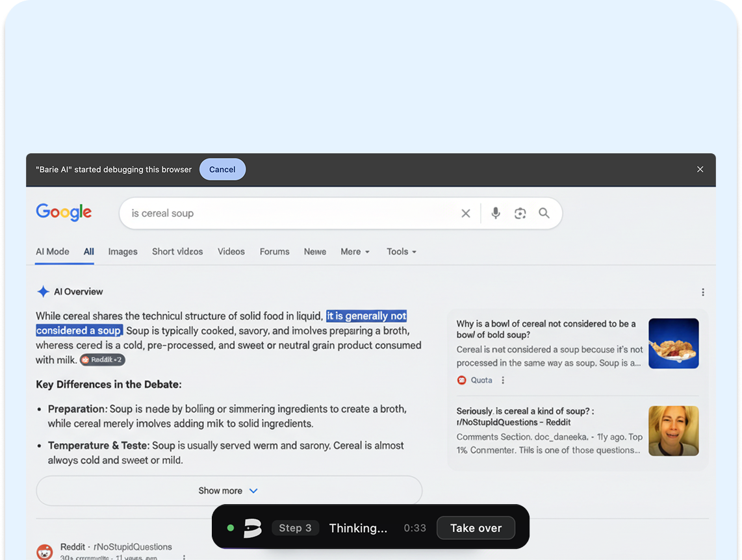Open AI Overview three-dot options menu

[703, 292]
